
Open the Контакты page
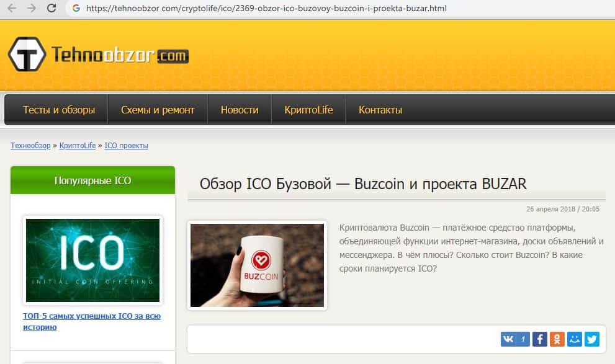[380, 110]
